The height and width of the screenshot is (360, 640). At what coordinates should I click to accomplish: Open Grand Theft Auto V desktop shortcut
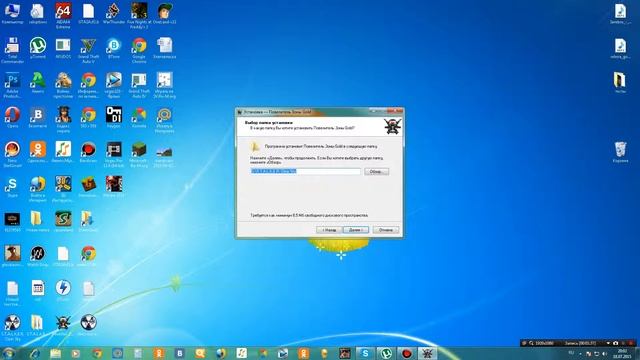(x=88, y=50)
